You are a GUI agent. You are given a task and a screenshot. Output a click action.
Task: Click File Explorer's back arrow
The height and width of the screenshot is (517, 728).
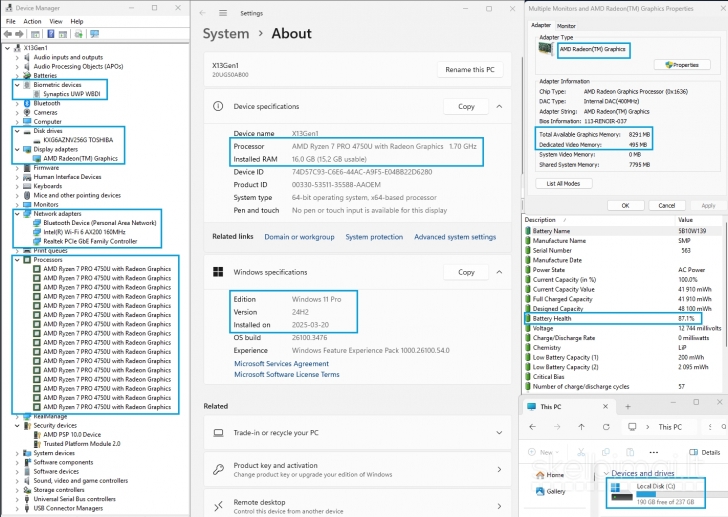pos(533,427)
